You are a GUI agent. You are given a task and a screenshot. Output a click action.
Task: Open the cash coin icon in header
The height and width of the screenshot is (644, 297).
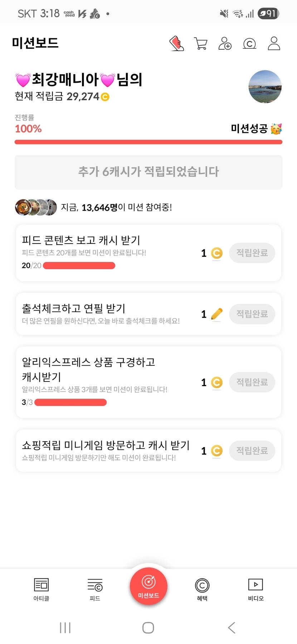[249, 44]
